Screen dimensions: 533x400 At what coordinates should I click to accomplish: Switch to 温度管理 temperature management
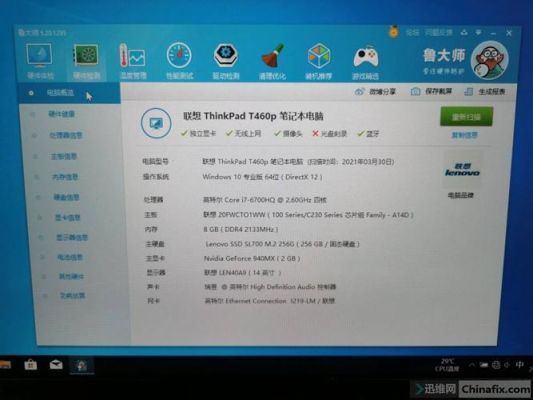(133, 62)
